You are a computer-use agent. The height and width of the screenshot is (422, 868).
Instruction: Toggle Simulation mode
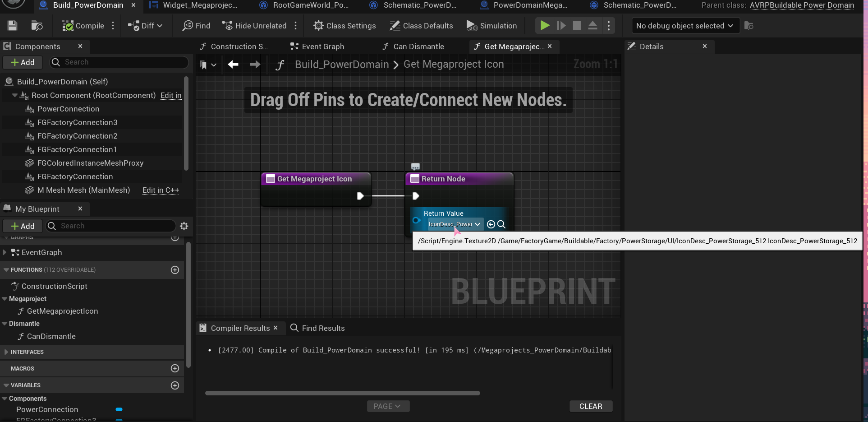[492, 26]
